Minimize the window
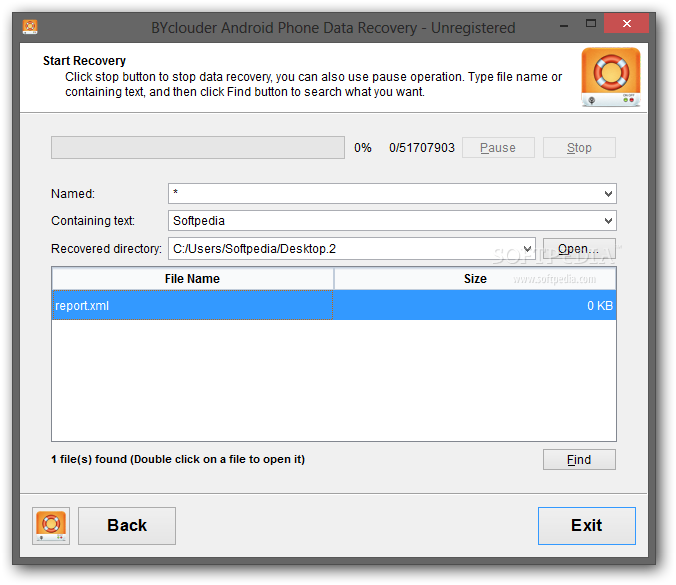The width and height of the screenshot is (676, 585). click(564, 25)
